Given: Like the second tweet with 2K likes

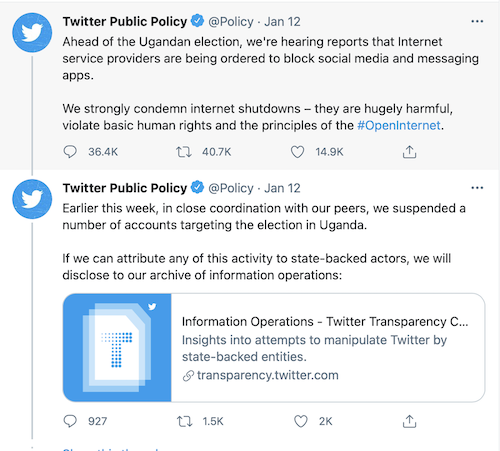Looking at the screenshot, I should click(x=301, y=421).
